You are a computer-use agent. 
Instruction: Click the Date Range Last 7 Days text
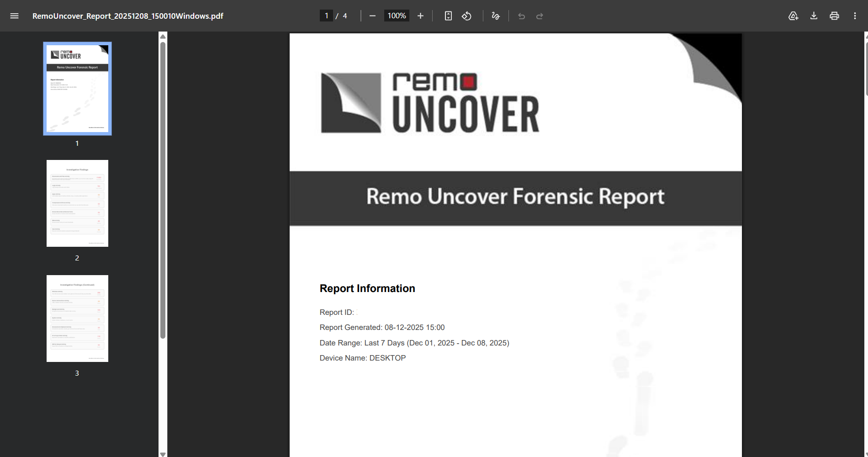click(414, 343)
